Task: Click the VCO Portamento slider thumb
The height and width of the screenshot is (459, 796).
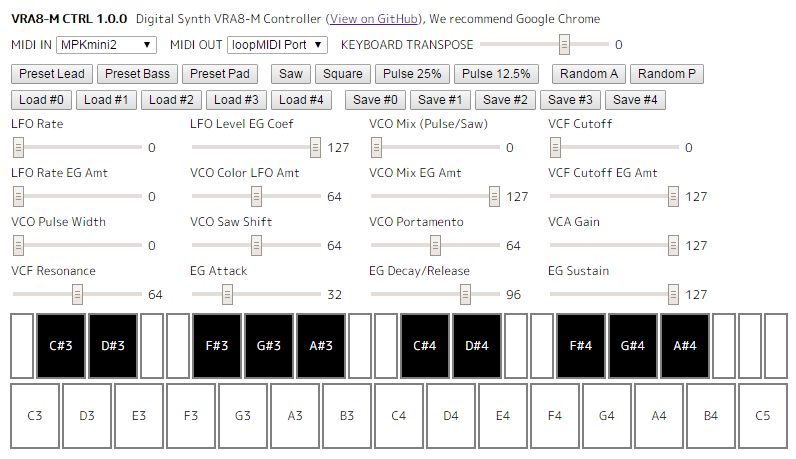Action: pyautogui.click(x=435, y=245)
